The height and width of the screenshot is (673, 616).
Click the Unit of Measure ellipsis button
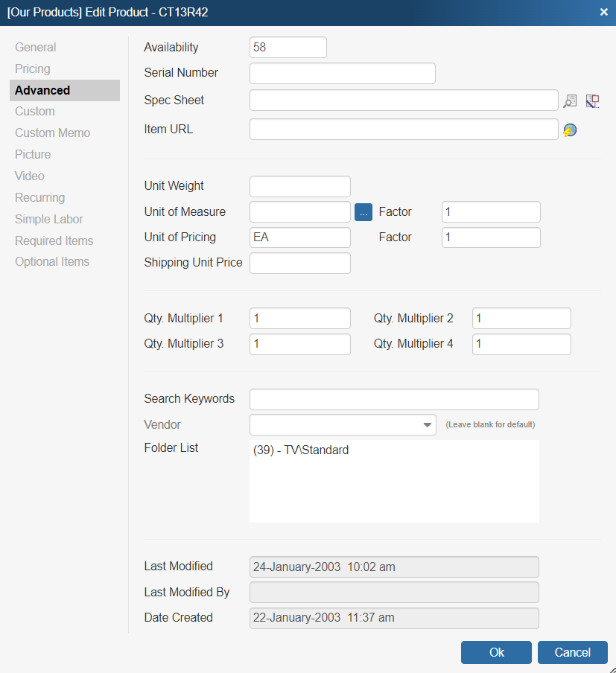tap(363, 212)
